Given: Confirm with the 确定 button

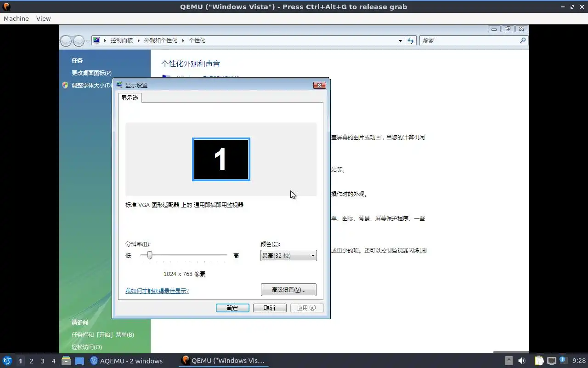Looking at the screenshot, I should tap(232, 308).
